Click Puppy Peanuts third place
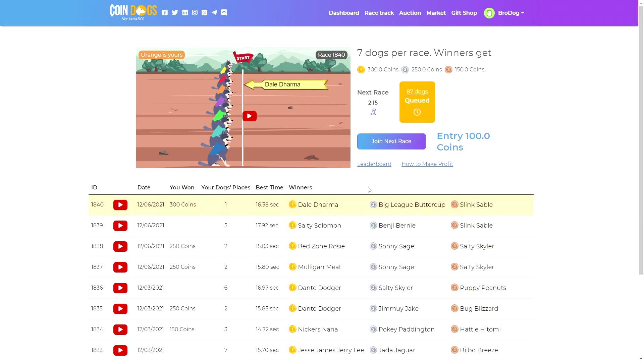This screenshot has width=644, height=362. pyautogui.click(x=483, y=288)
